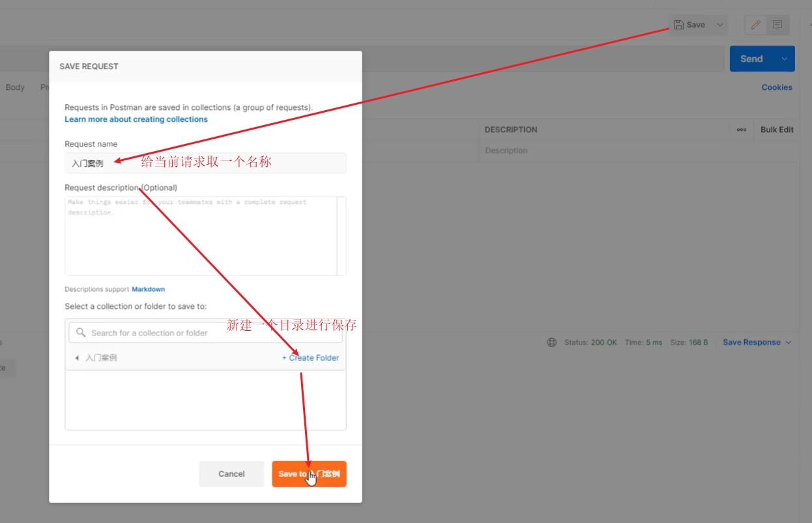Click the three-dots column options icon
This screenshot has width=812, height=523.
[x=741, y=130]
